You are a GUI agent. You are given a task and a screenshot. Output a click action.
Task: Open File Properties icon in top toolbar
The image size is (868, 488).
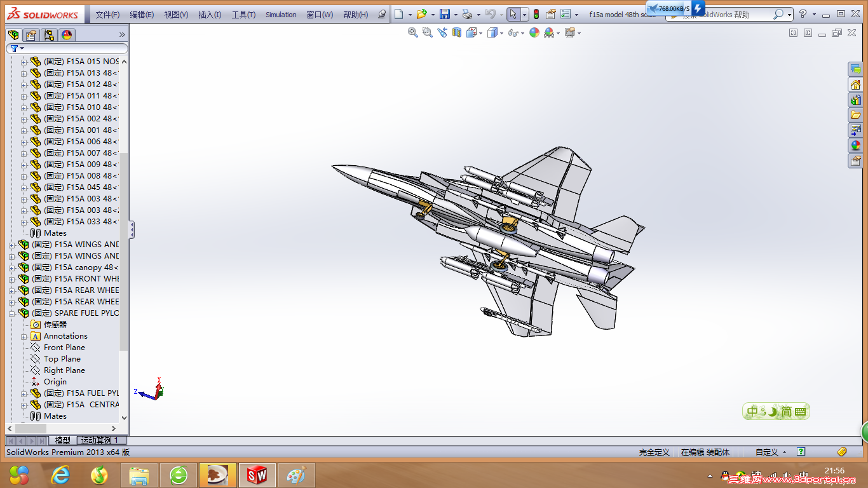[x=551, y=14]
